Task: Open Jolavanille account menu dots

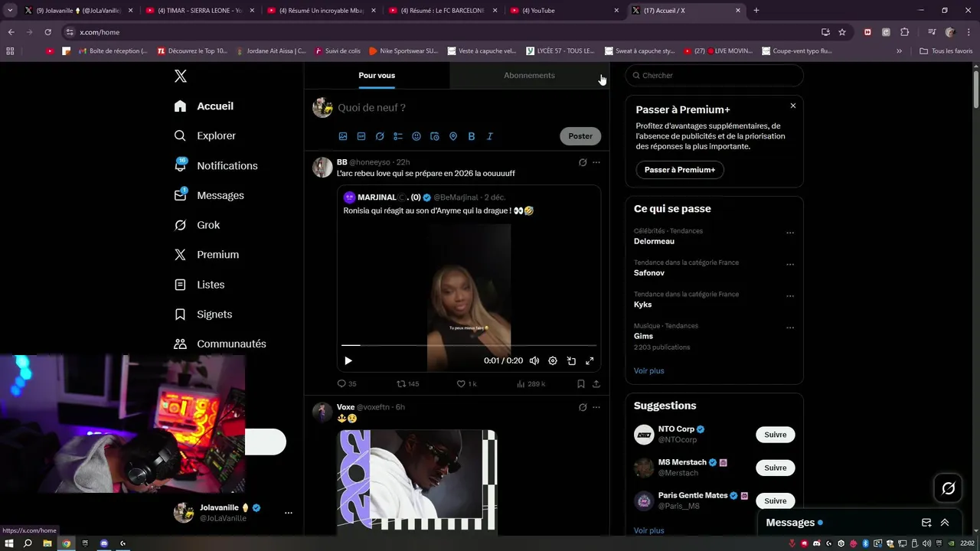Action: (x=289, y=513)
